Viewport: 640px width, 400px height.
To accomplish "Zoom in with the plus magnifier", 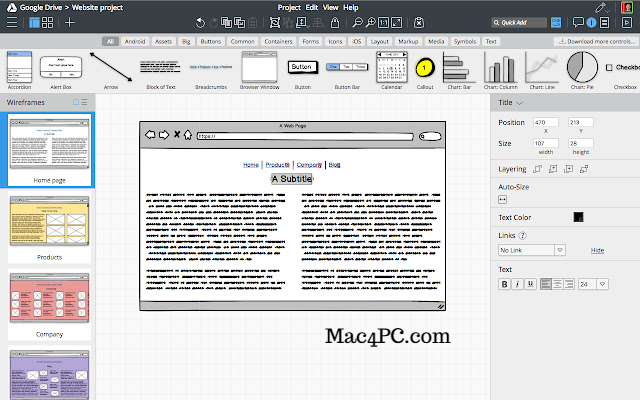I will pos(370,22).
